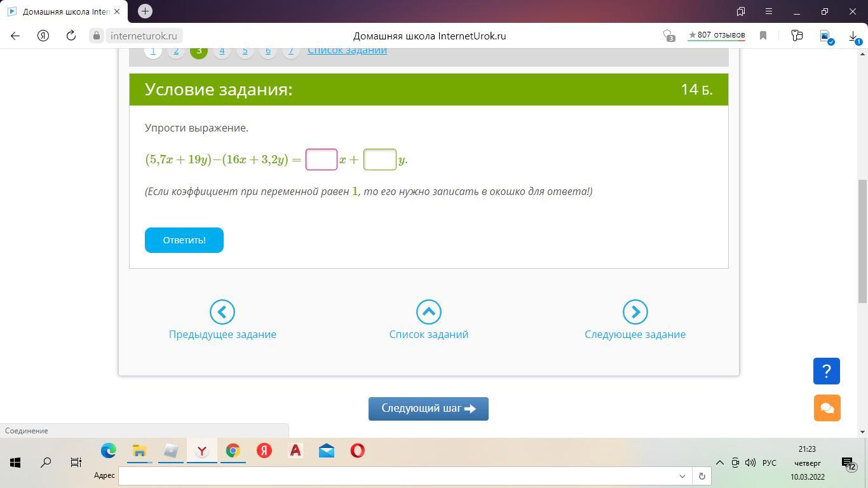Reload the page with refresh icon
The image size is (868, 488).
point(71,36)
